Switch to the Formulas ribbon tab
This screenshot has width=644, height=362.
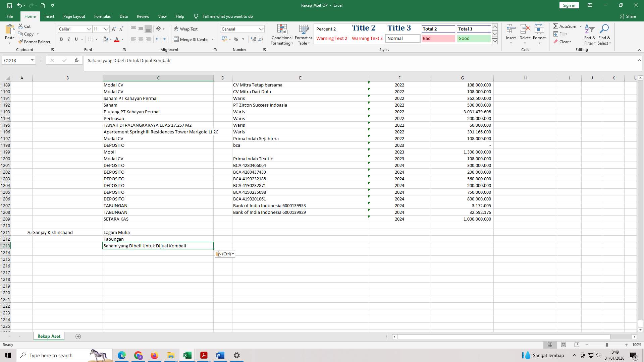(102, 16)
